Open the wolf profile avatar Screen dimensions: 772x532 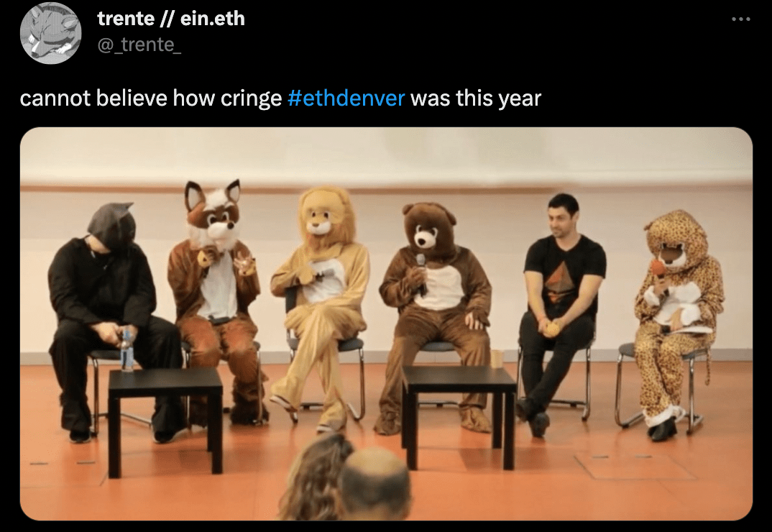[x=51, y=33]
